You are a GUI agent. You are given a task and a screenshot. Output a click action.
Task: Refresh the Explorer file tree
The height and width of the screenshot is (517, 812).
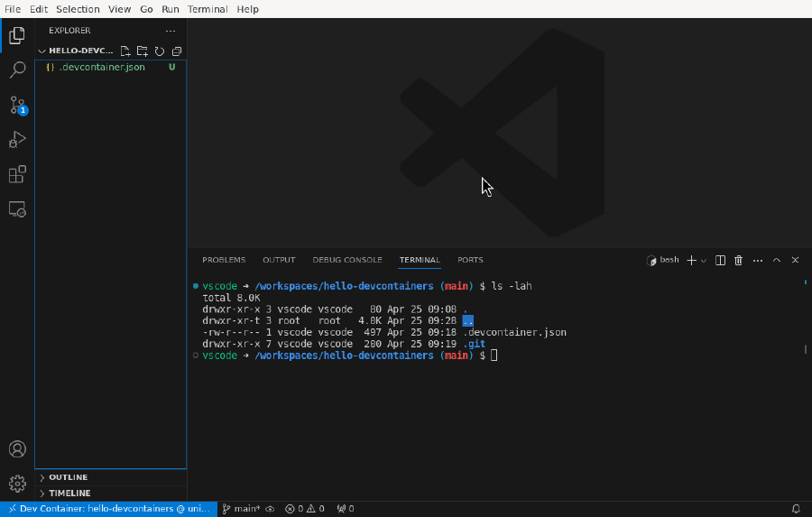tap(160, 51)
